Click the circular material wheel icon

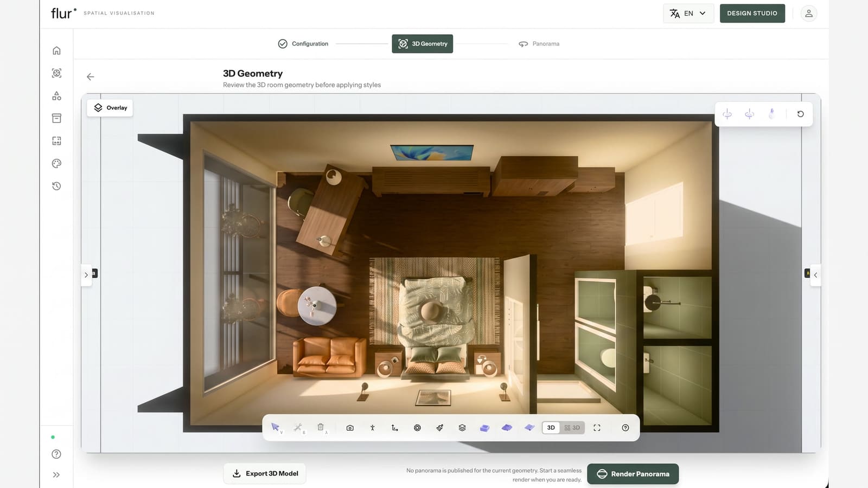(x=417, y=428)
